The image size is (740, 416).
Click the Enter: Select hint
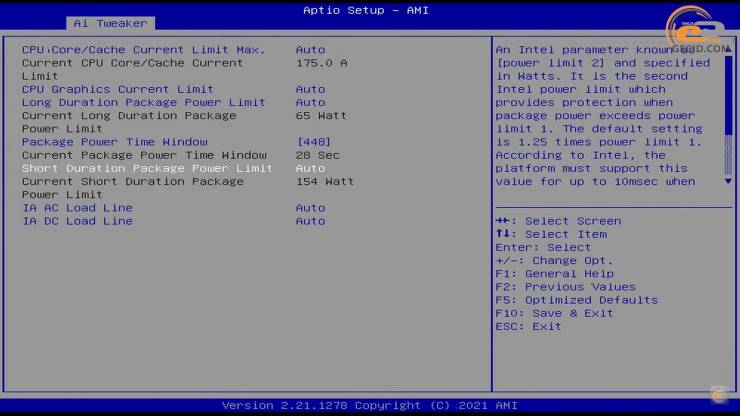[x=543, y=247]
